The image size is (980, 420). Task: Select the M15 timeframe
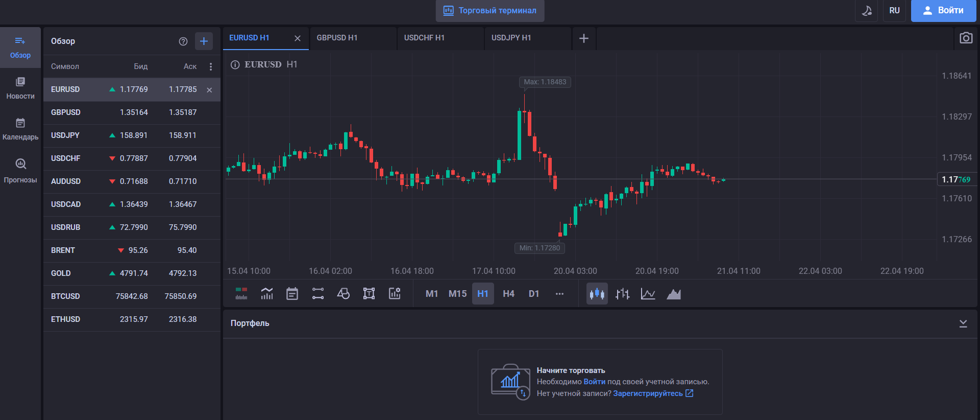(457, 294)
